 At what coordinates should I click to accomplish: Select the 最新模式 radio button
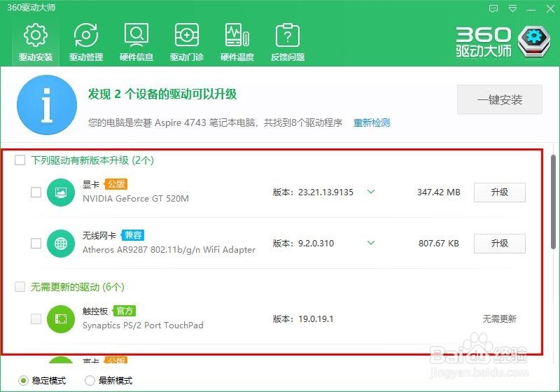(x=90, y=381)
